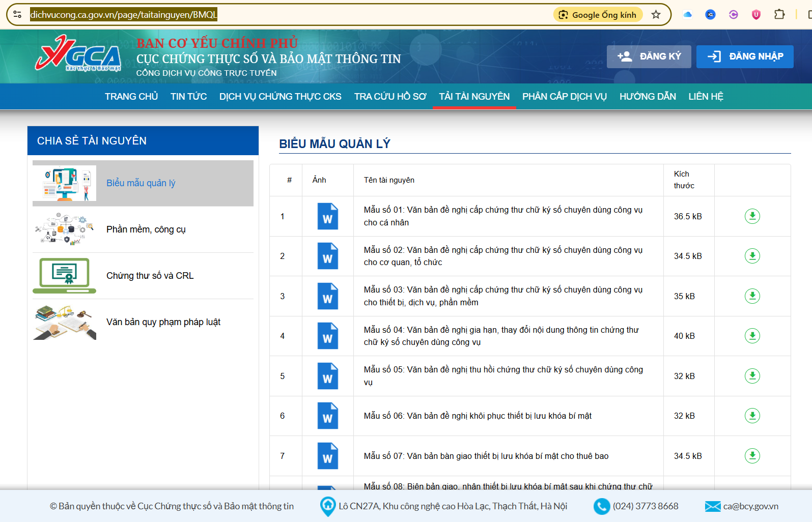View site information icon in address bar
Viewport: 812px width, 522px height.
[x=17, y=15]
